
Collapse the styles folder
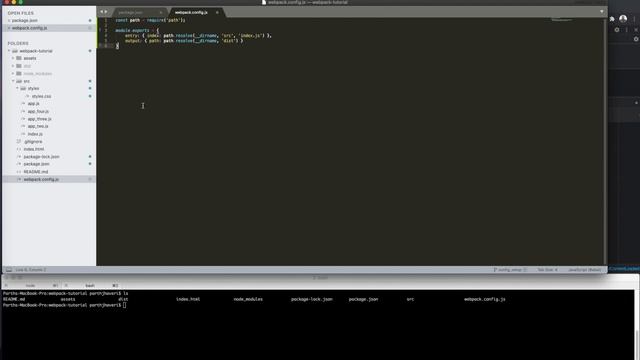(x=17, y=89)
